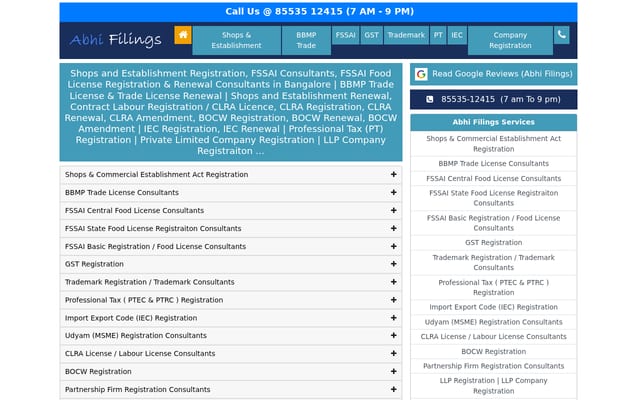Open sidebar CLRA License link
Viewport: 640px width, 400px height.
[x=493, y=337]
